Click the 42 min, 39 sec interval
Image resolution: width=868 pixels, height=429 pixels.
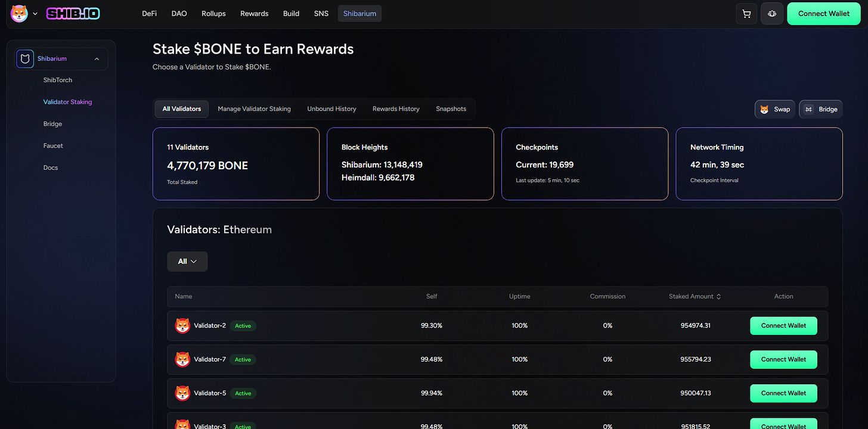[717, 164]
